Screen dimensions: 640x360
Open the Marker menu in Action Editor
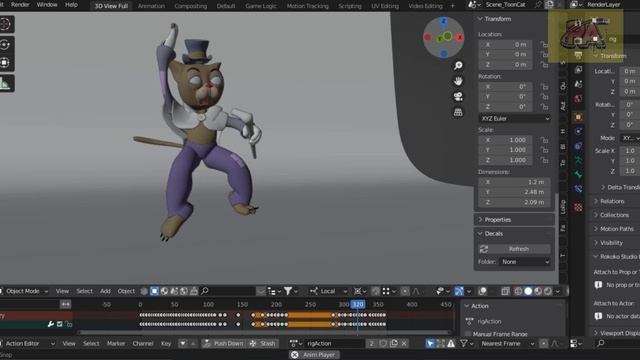[116, 344]
